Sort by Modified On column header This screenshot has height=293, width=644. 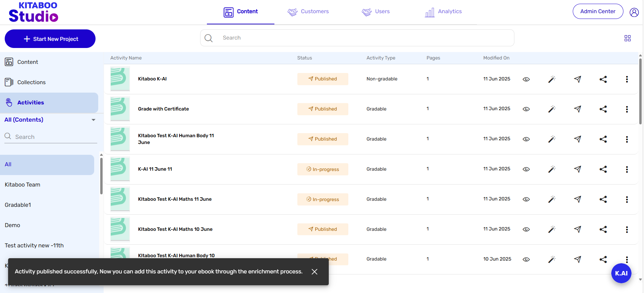pyautogui.click(x=496, y=58)
